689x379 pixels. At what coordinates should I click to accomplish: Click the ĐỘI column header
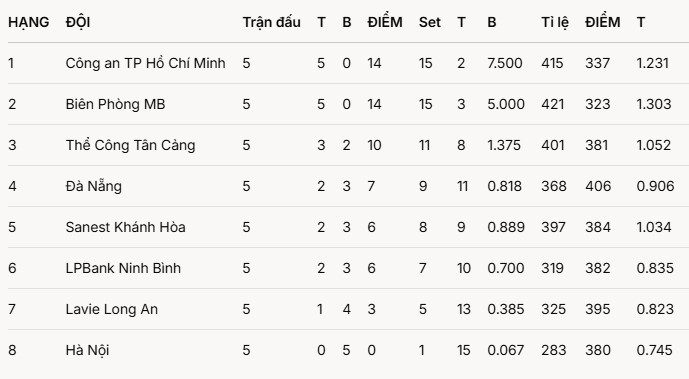coord(78,22)
